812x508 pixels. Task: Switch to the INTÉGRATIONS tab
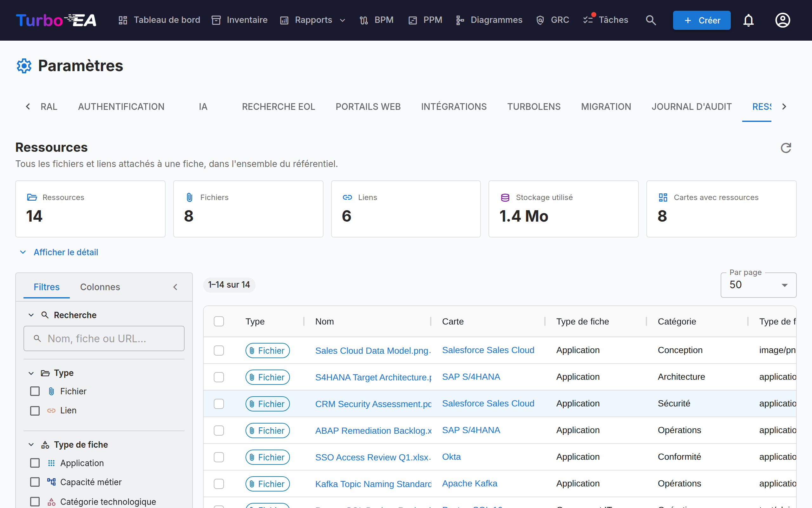[x=454, y=107]
